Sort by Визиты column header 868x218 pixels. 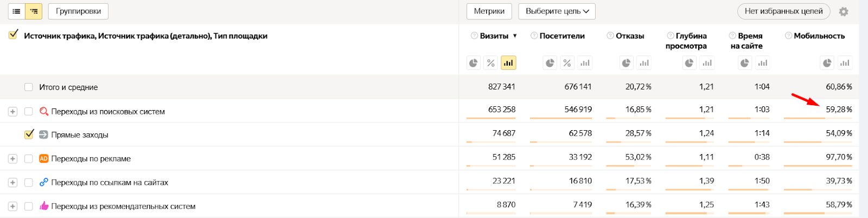tap(494, 36)
